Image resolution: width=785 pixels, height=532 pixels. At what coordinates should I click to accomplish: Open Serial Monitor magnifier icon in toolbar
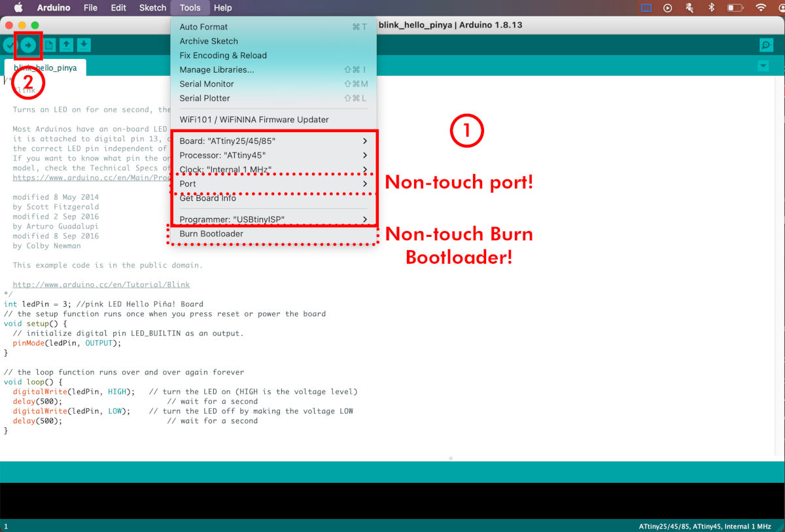click(x=766, y=44)
